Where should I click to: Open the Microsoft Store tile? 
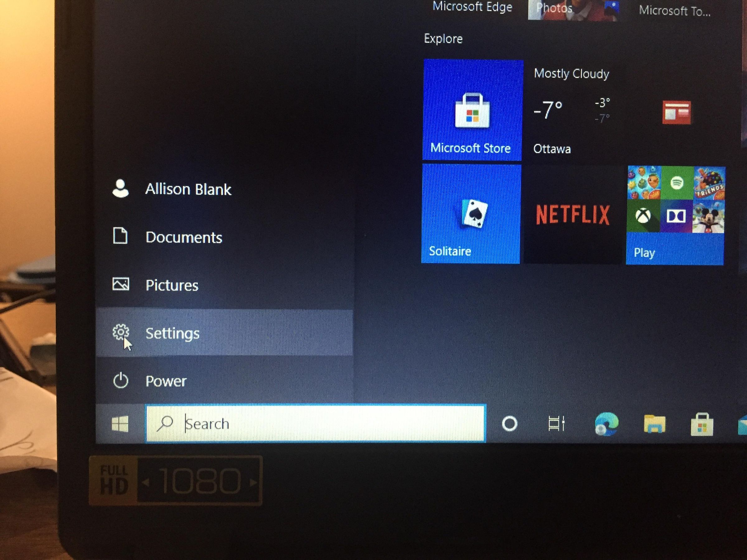(x=472, y=110)
